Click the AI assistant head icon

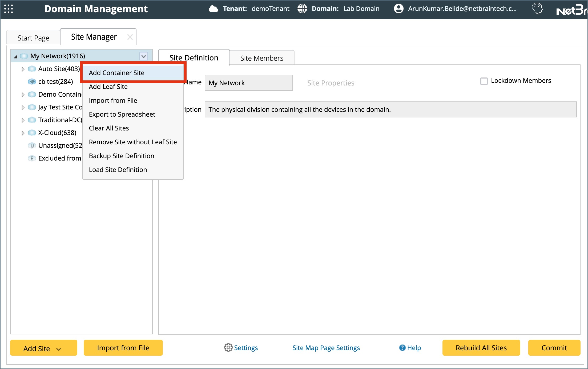[x=537, y=9]
